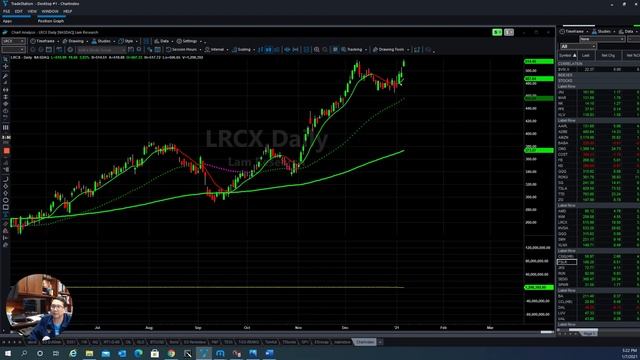
Task: Open the Drawing Tools dropdown
Action: 391,50
